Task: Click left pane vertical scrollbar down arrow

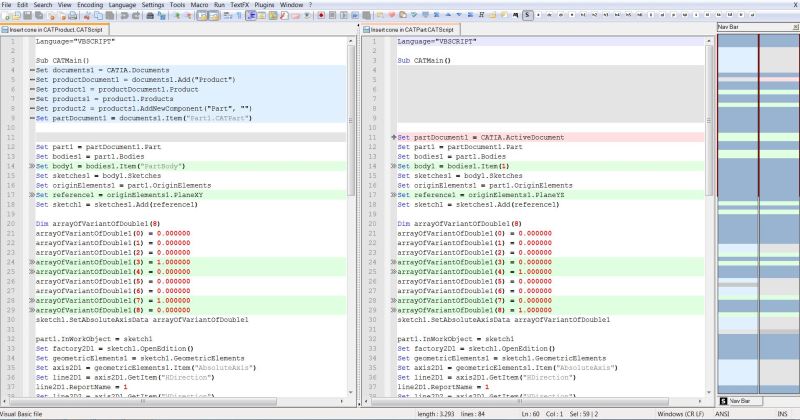Action: point(351,392)
